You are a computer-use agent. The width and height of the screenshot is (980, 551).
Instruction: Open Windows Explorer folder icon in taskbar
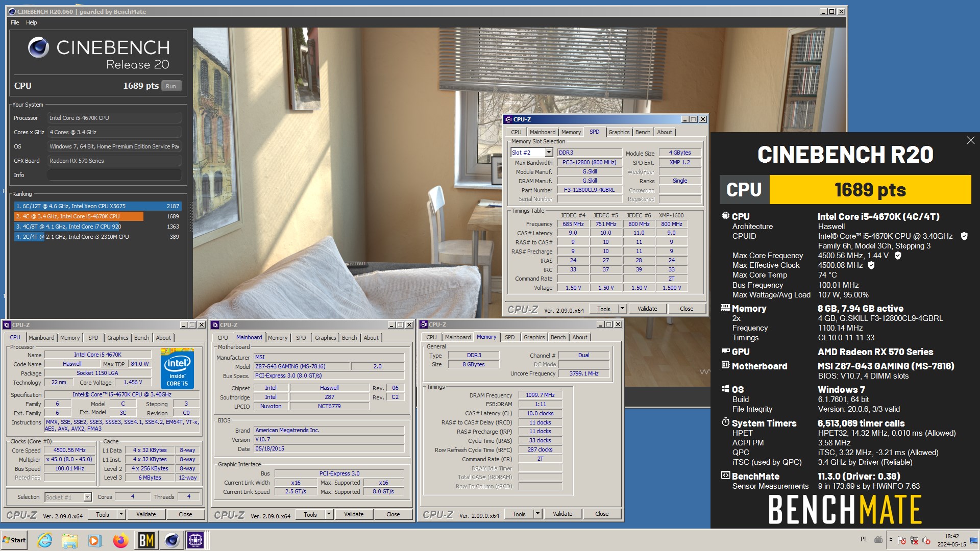click(x=70, y=540)
